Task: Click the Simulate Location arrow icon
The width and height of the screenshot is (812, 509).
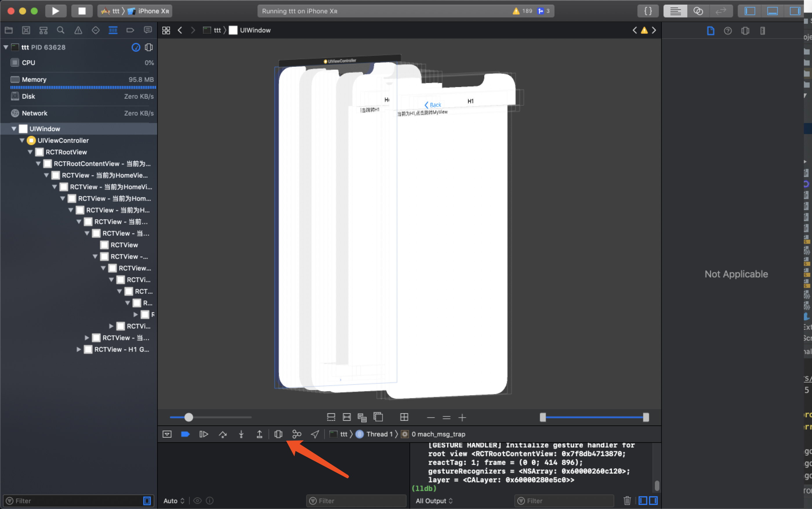Action: pyautogui.click(x=315, y=434)
